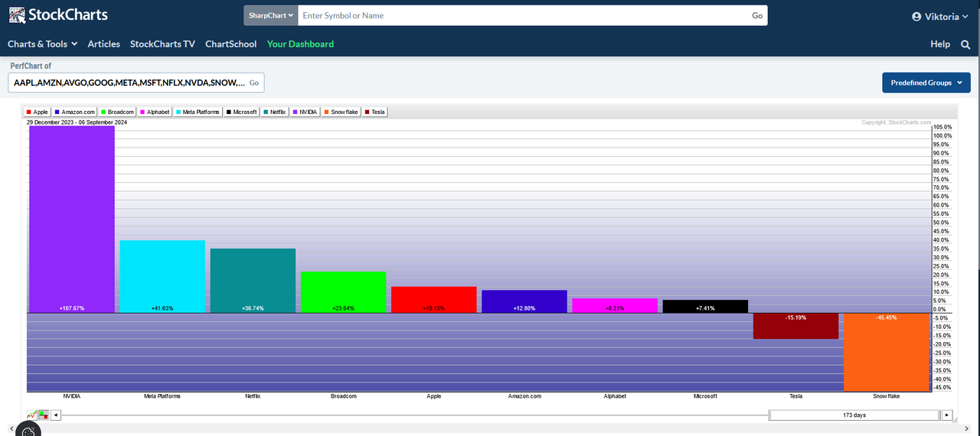Open the cookie preferences icon
This screenshot has width=980, height=436.
click(x=28, y=431)
